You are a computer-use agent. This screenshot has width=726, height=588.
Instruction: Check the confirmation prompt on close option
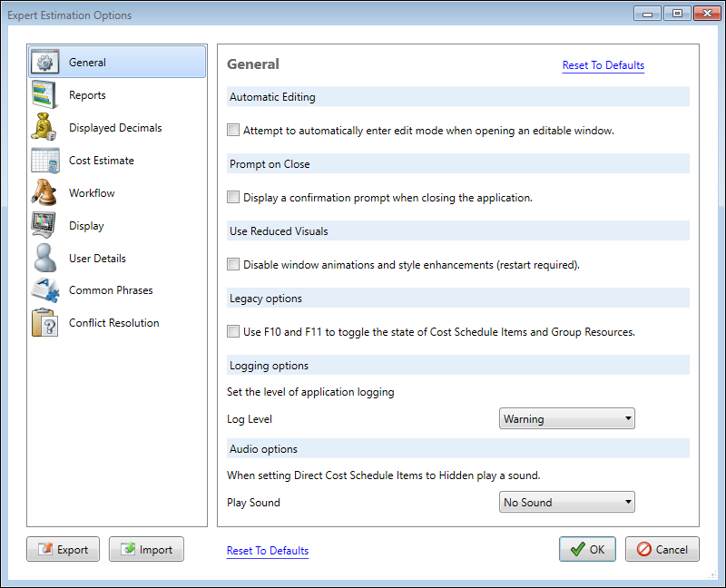coord(234,198)
